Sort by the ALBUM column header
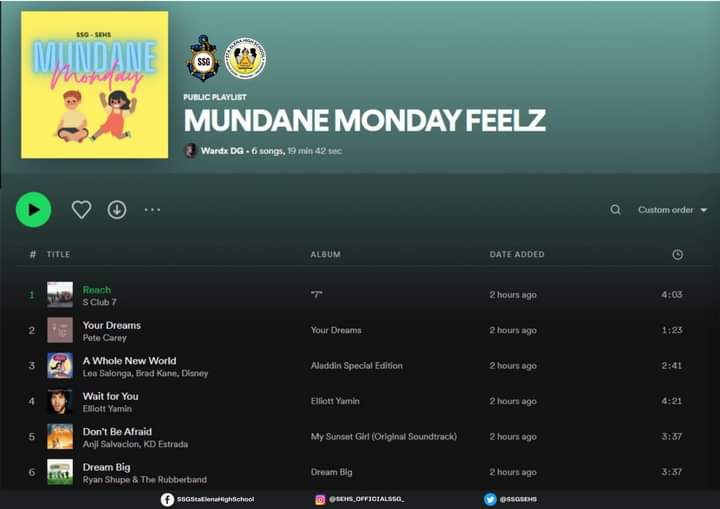Viewport: 720px width, 509px height. coord(326,254)
